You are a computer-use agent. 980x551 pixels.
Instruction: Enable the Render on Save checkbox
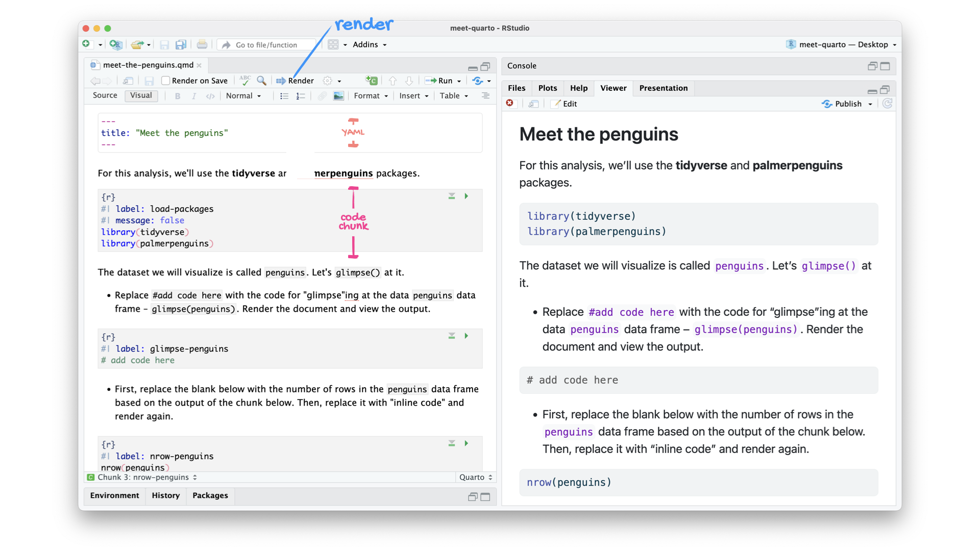[x=166, y=81]
